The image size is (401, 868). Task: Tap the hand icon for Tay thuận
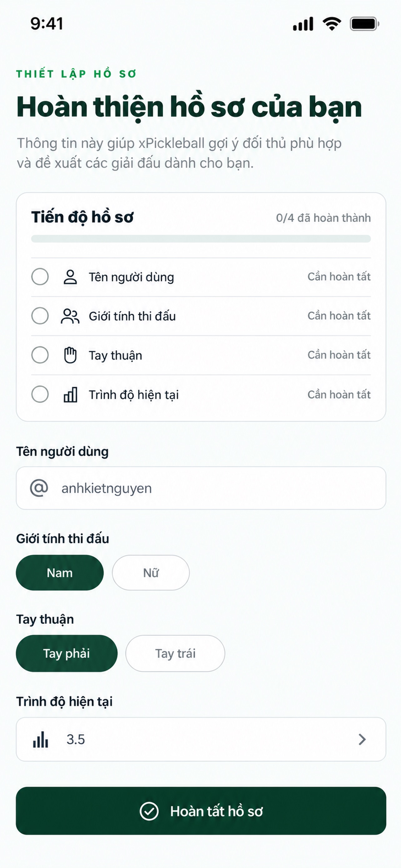pyautogui.click(x=70, y=355)
